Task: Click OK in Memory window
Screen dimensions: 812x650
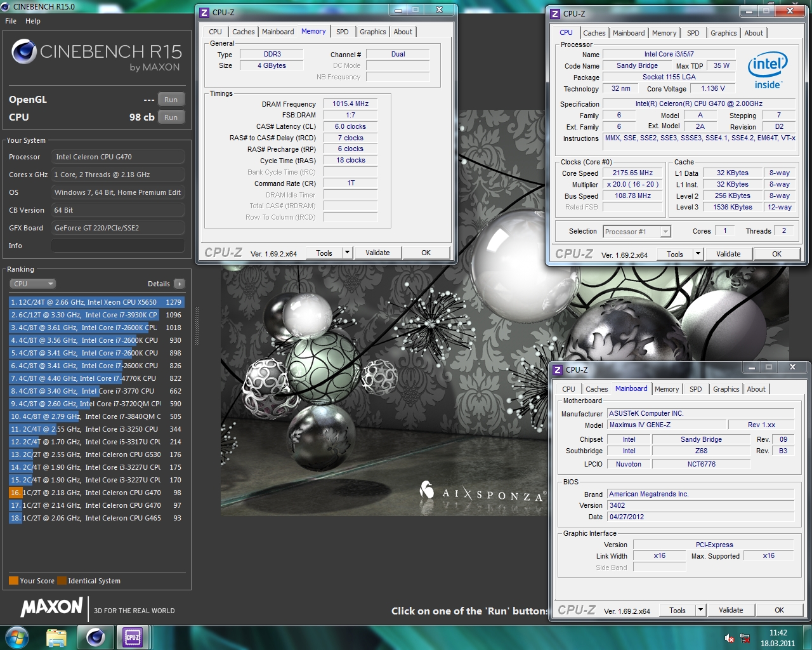Action: pos(426,253)
